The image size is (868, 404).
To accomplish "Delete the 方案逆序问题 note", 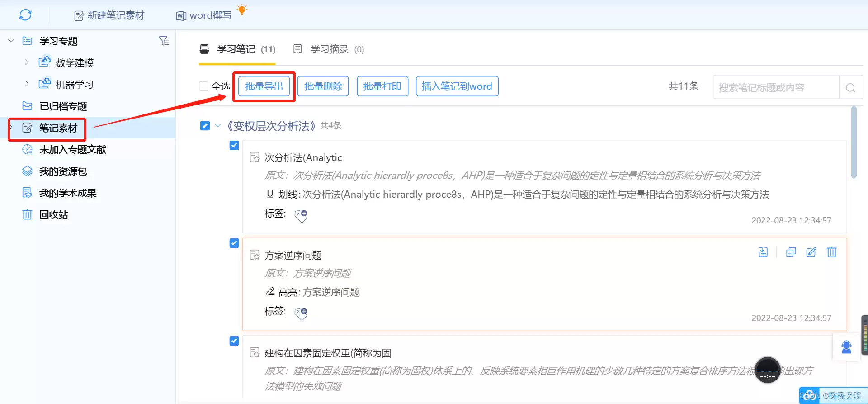I will (832, 252).
